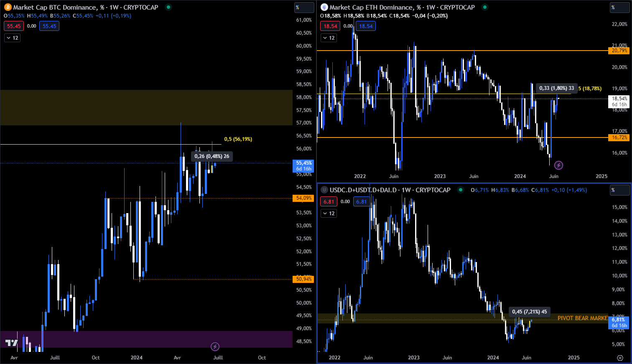
Task: Open the 12 dropdown on the ETH Dominance chart
Action: (329, 38)
